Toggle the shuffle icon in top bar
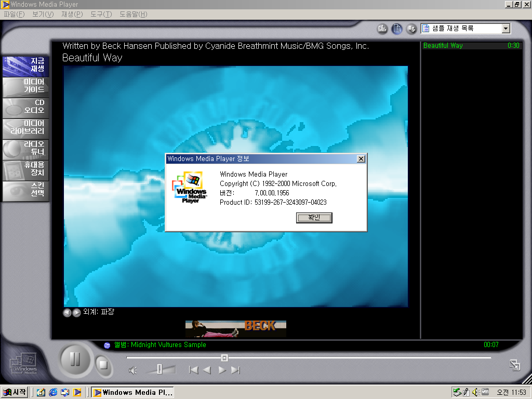 click(x=411, y=29)
